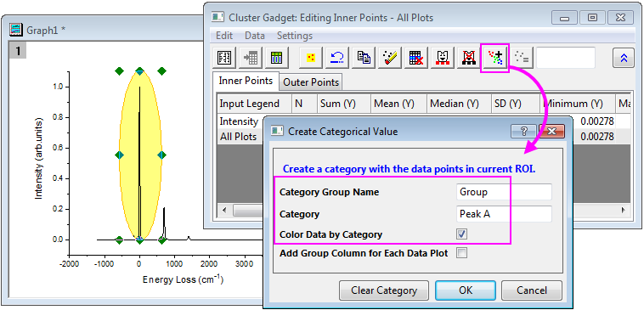Screen dimensions: 644x310
Task: Click the help question mark button in dialog
Action: 523,132
